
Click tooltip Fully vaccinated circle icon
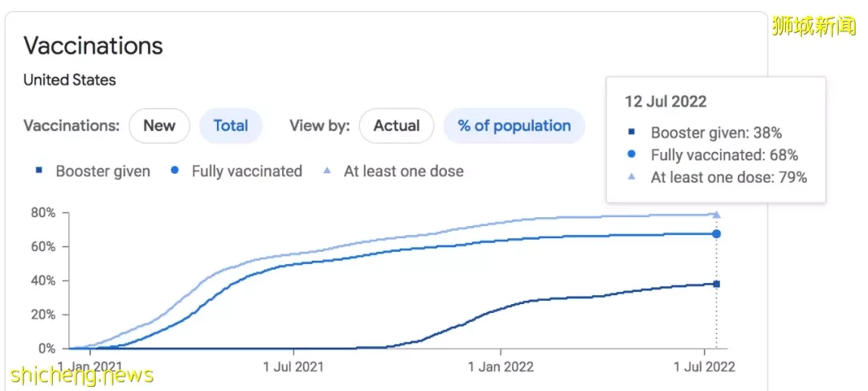[x=633, y=154]
